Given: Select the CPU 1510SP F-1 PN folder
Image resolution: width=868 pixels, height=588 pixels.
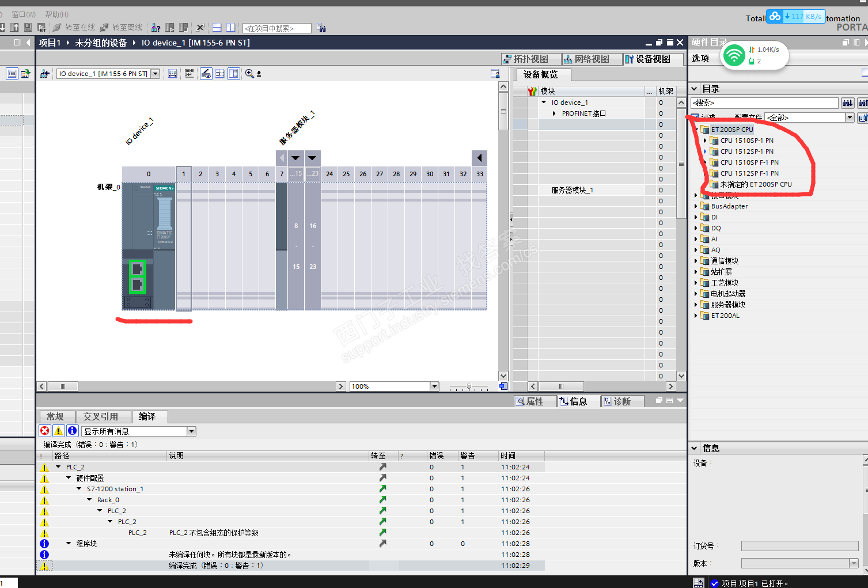Looking at the screenshot, I should click(x=749, y=162).
